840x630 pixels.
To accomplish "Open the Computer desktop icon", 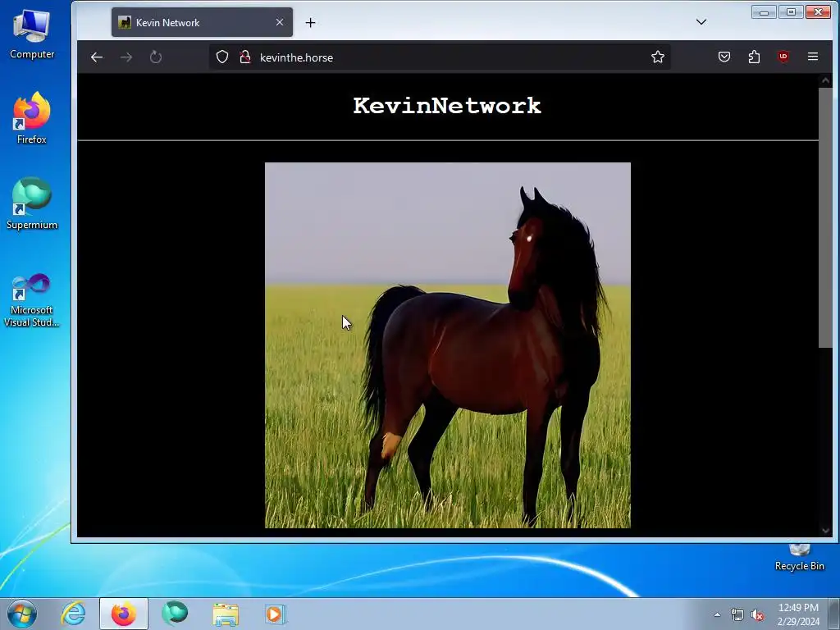I will (32, 34).
